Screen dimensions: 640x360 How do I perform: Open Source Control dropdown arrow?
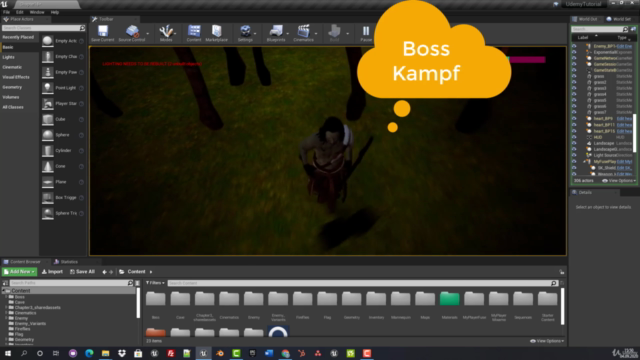point(148,33)
